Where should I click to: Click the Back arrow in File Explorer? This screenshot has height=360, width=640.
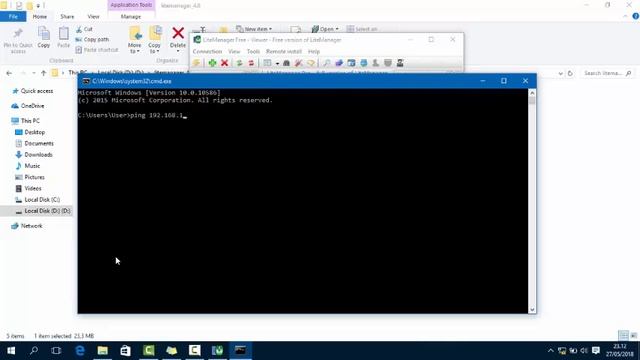coord(9,73)
